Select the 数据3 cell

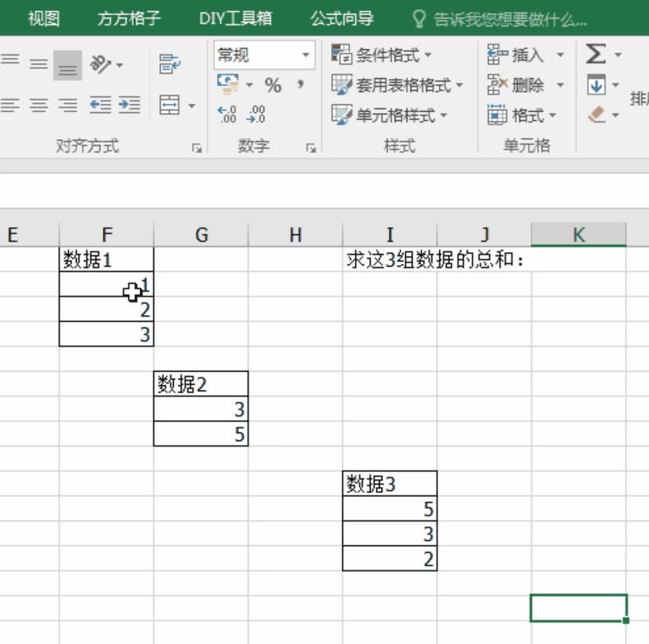pos(390,484)
